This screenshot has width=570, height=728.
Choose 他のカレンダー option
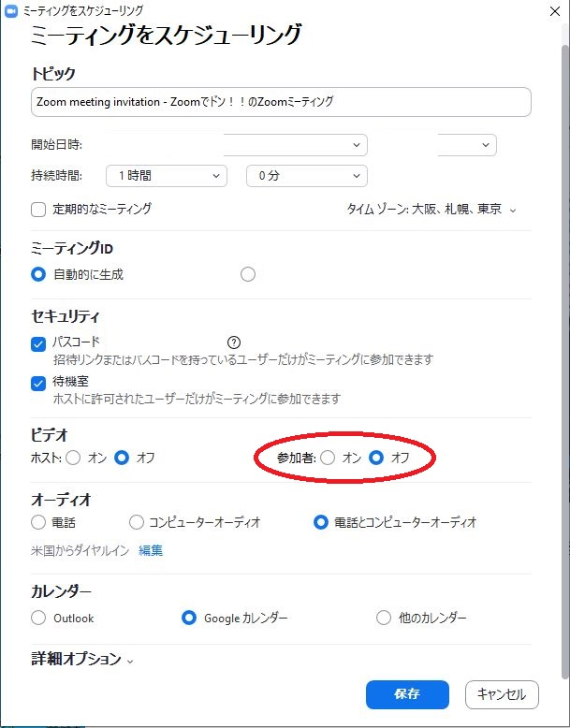383,618
